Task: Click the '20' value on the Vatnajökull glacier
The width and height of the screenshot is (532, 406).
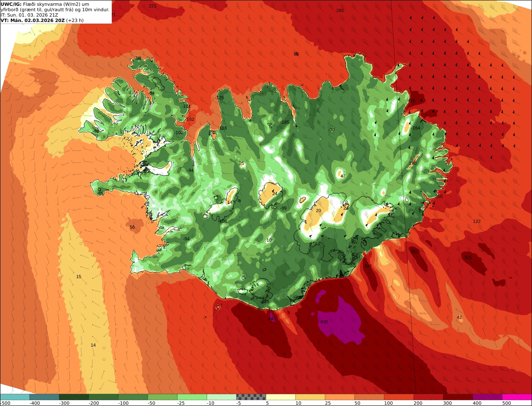Action: (x=318, y=210)
